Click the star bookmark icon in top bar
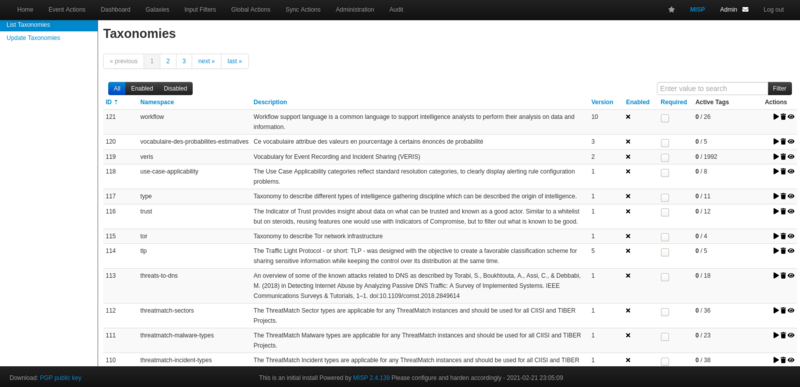The image size is (800, 387). (x=671, y=10)
